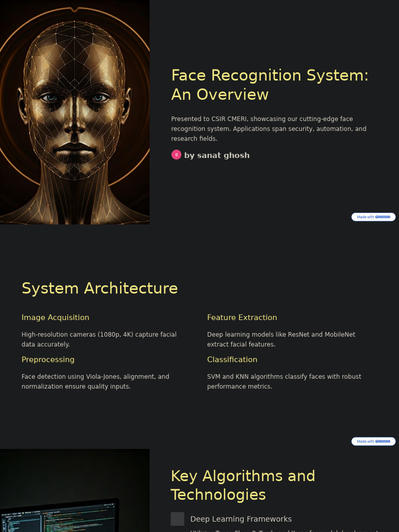Click the text about Viola-Jones face detection
This screenshot has width=399, height=532.
[96, 381]
